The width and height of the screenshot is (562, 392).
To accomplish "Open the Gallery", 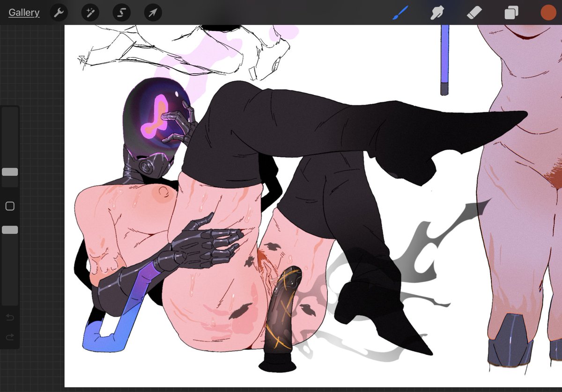I will coord(24,13).
